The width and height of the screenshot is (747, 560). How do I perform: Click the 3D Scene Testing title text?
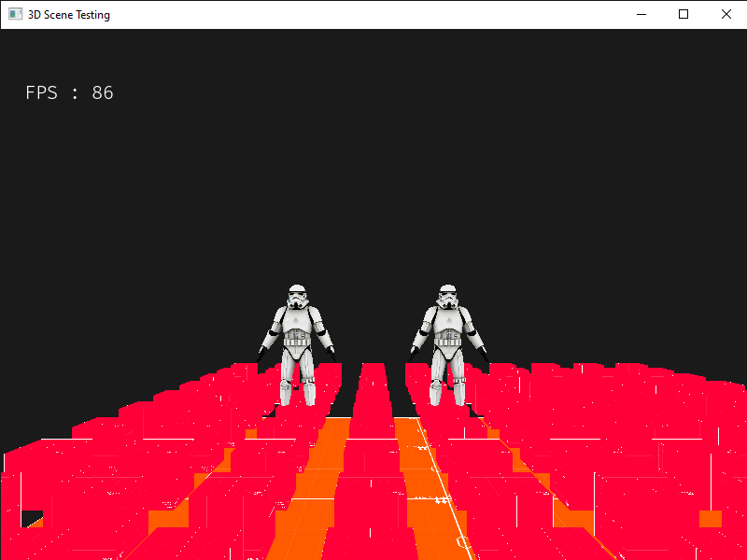(69, 15)
